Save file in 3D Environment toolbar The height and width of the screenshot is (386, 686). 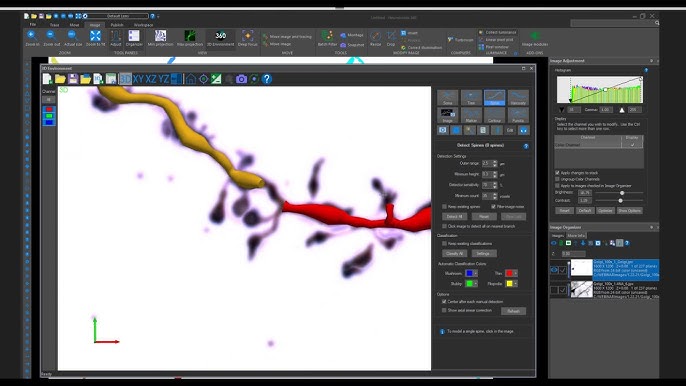(x=73, y=79)
